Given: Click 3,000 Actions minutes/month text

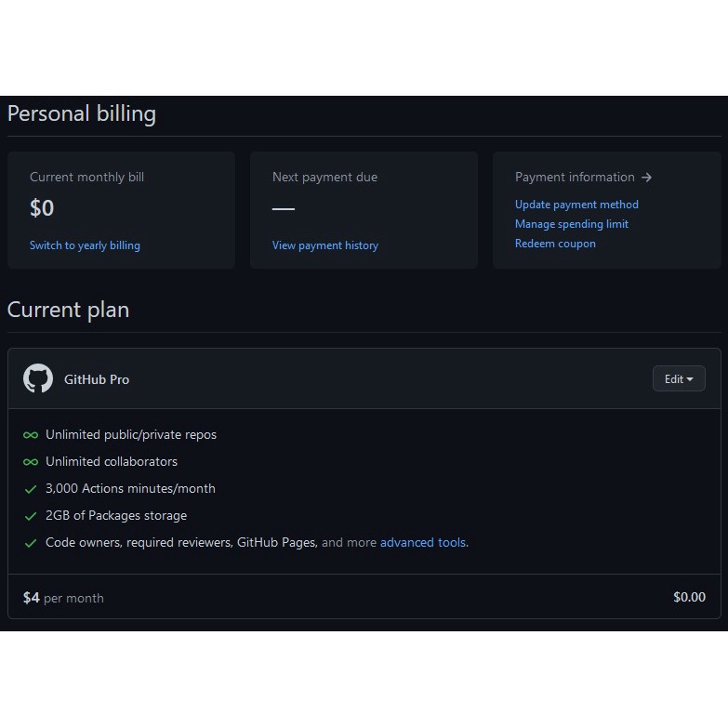Looking at the screenshot, I should coord(130,488).
